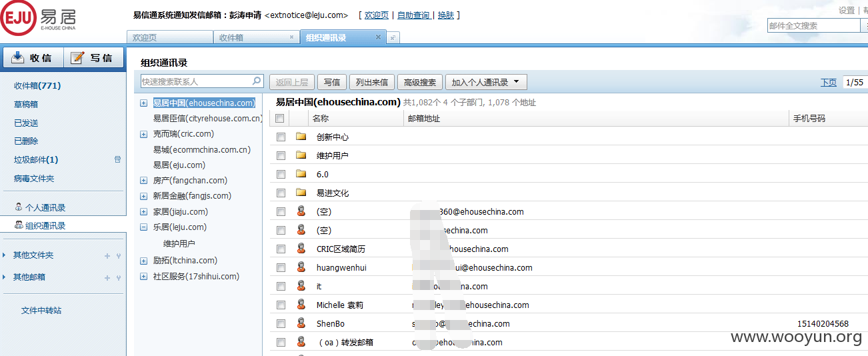Empty junk mail via the trash icon

tap(118, 159)
